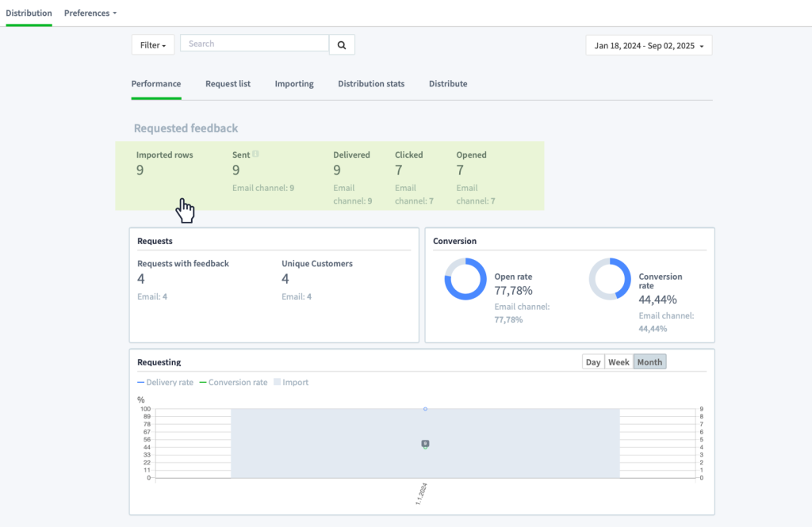Toggle the Conversion rate legend item

(x=234, y=382)
